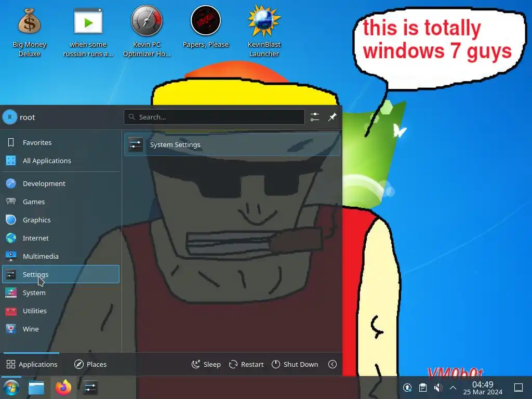Open the Development category
Image resolution: width=532 pixels, height=399 pixels.
61,183
